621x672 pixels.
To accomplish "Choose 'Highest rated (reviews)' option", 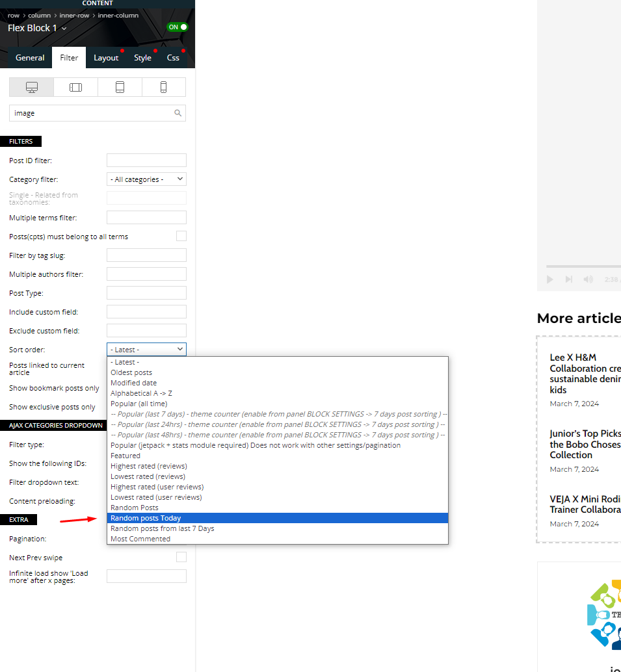I will coord(278,466).
